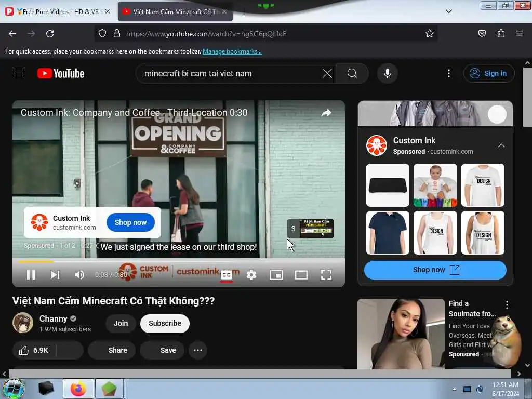Open the black box taskbar app
Image resolution: width=532 pixels, height=399 pixels.
coord(46,389)
